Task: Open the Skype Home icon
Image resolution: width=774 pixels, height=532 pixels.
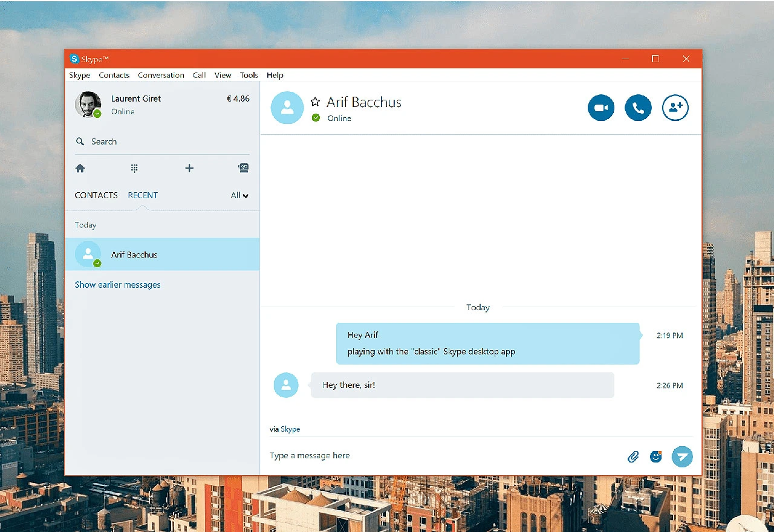Action: click(x=80, y=168)
